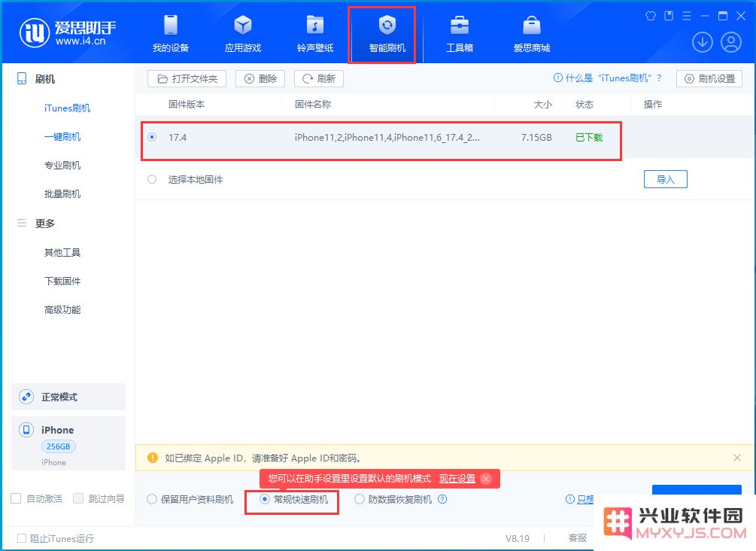Check the 阻止iTunes运行 checkbox
756x551 pixels.
22,538
